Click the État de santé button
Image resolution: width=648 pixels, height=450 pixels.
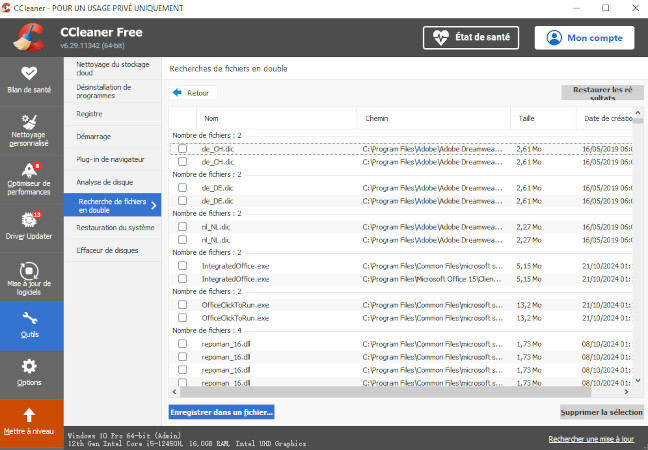[x=471, y=38]
